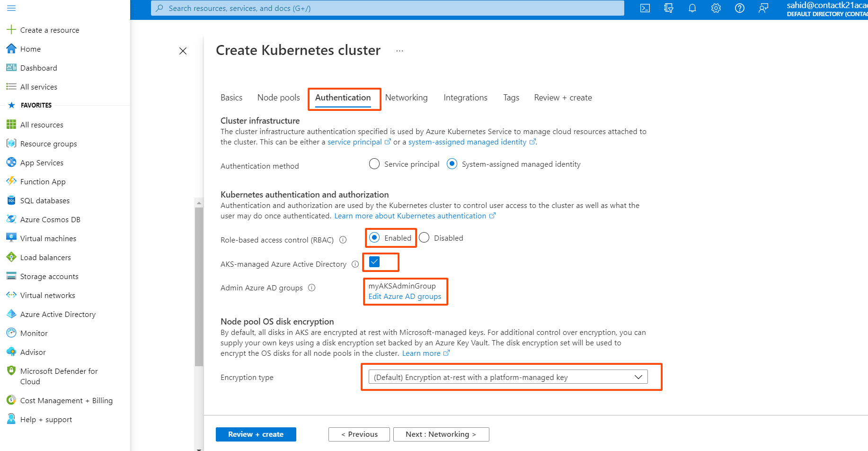
Task: Focus the search resources input field
Action: click(387, 8)
